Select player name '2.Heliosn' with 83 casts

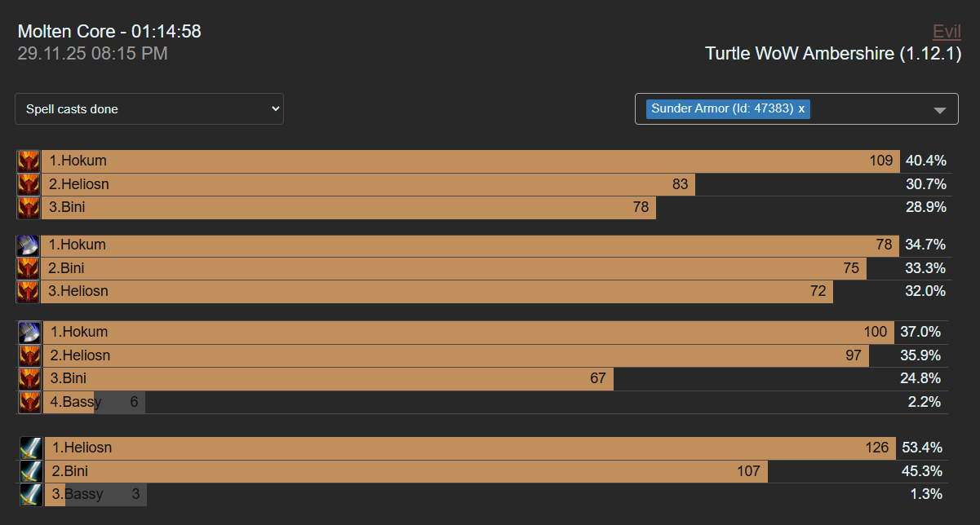[78, 185]
